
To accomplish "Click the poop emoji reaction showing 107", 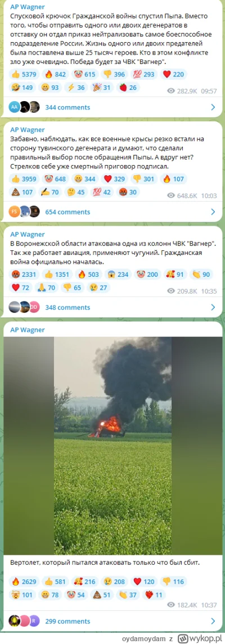I will click(x=22, y=191).
